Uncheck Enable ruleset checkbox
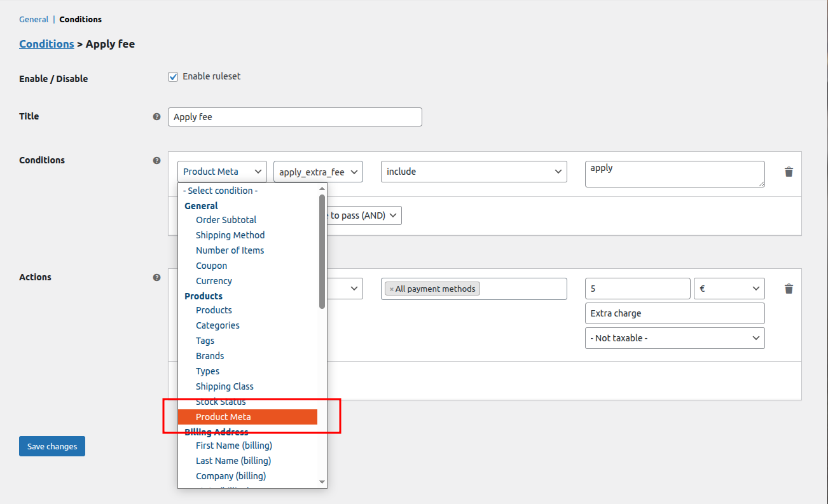Screen dimensions: 828x504 click(173, 77)
